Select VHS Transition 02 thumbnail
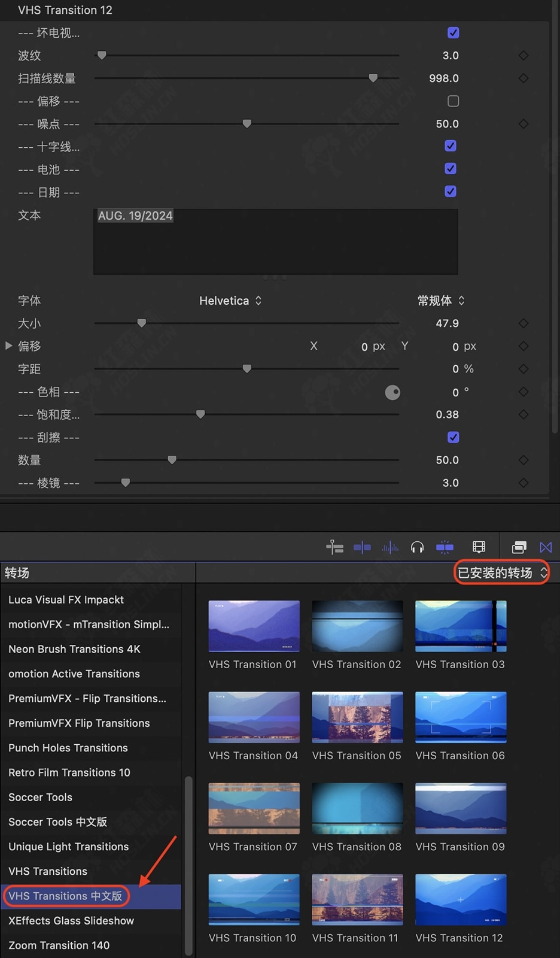Screen dimensions: 560x958 click(x=357, y=626)
